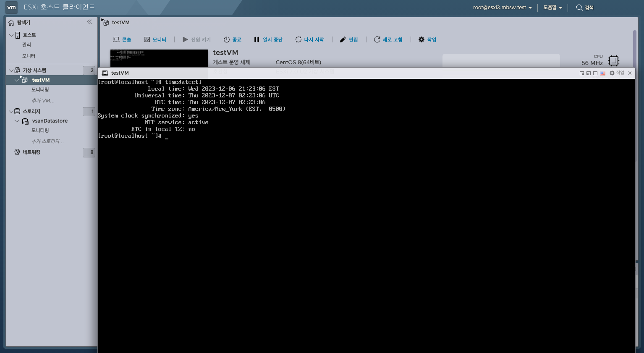This screenshot has height=353, width=644.
Task: Open 모니터링 under testVM
Action: pyautogui.click(x=40, y=89)
